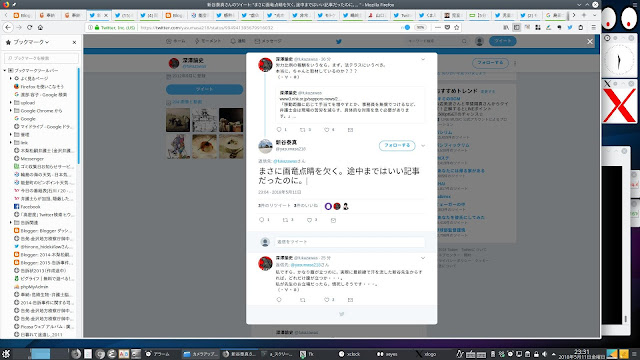640x360 pixels.
Task: Open the アラーム taskbar item
Action: (158, 354)
